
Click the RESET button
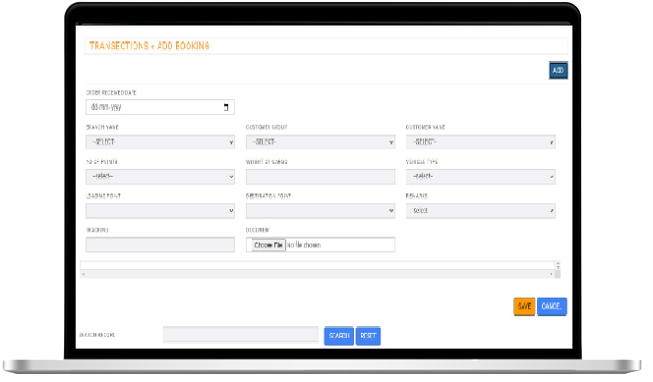(x=368, y=336)
